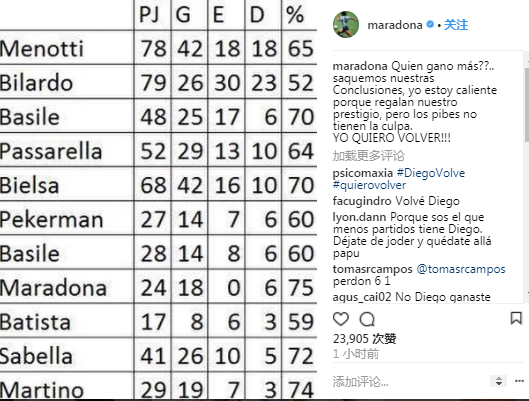Open the three-dots more options menu
This screenshot has height=401, width=529.
(519, 381)
